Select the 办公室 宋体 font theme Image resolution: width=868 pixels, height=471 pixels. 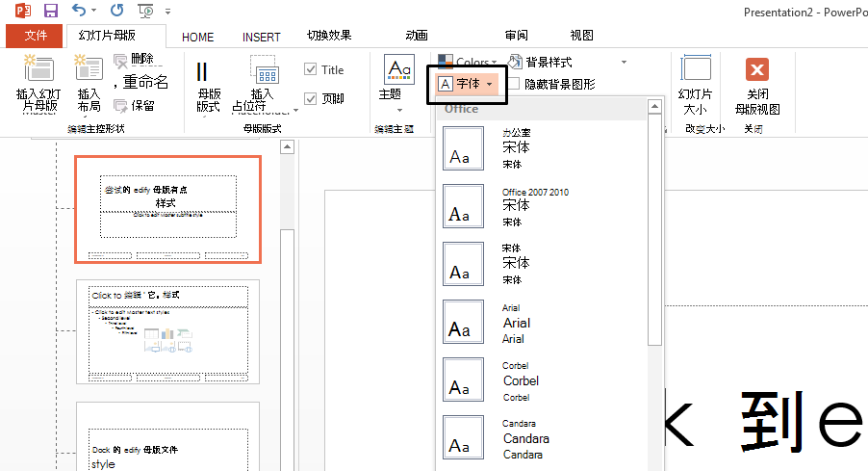[542, 148]
